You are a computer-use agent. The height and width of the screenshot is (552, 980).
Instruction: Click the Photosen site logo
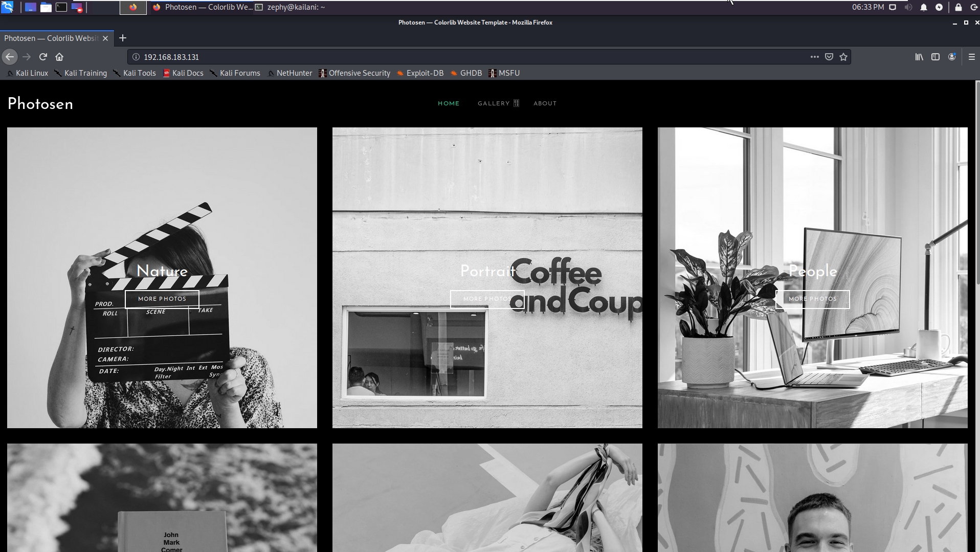40,104
